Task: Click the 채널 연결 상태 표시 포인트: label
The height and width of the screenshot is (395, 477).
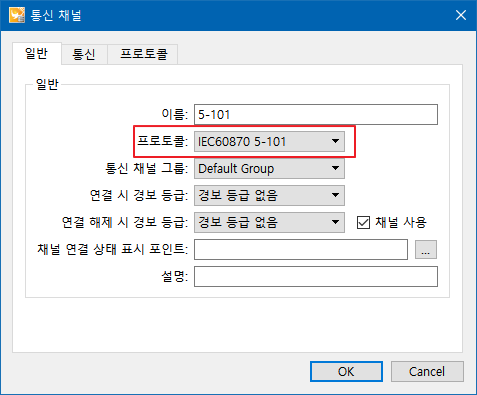Action: tap(113, 249)
